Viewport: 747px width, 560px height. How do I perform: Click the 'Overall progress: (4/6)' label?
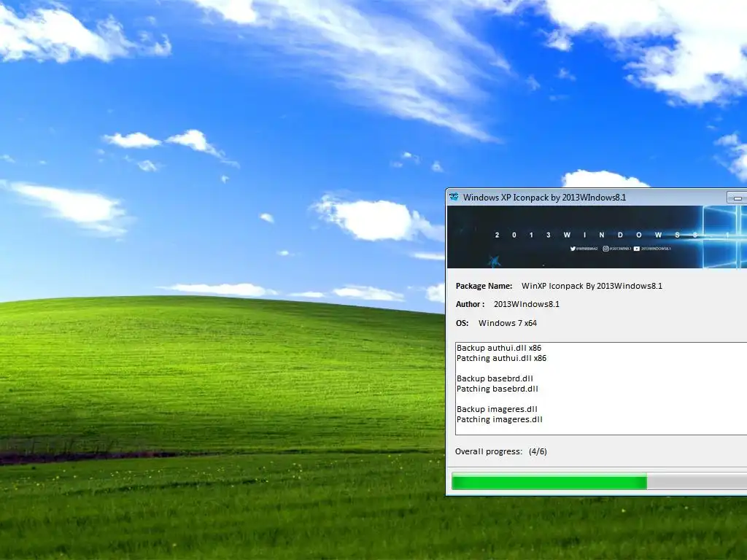point(500,451)
